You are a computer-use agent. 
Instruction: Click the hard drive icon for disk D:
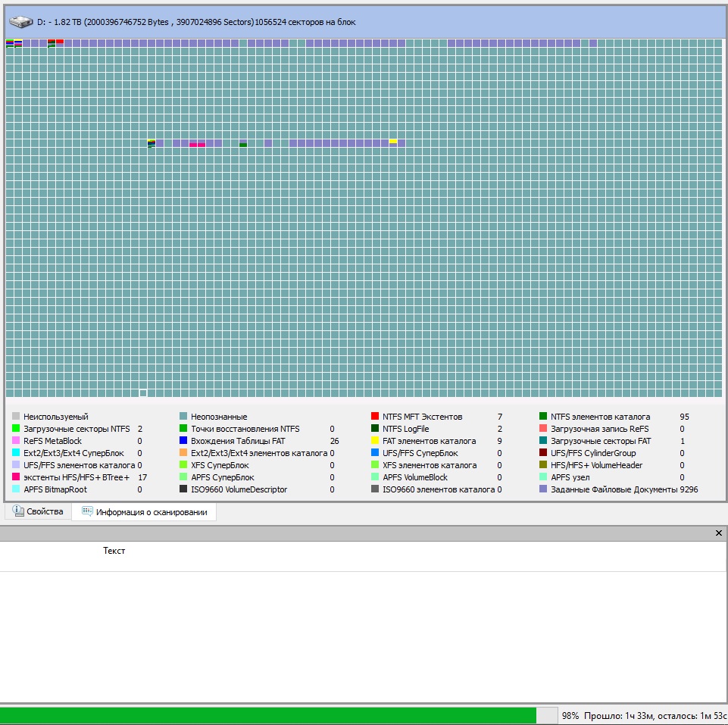[x=21, y=22]
